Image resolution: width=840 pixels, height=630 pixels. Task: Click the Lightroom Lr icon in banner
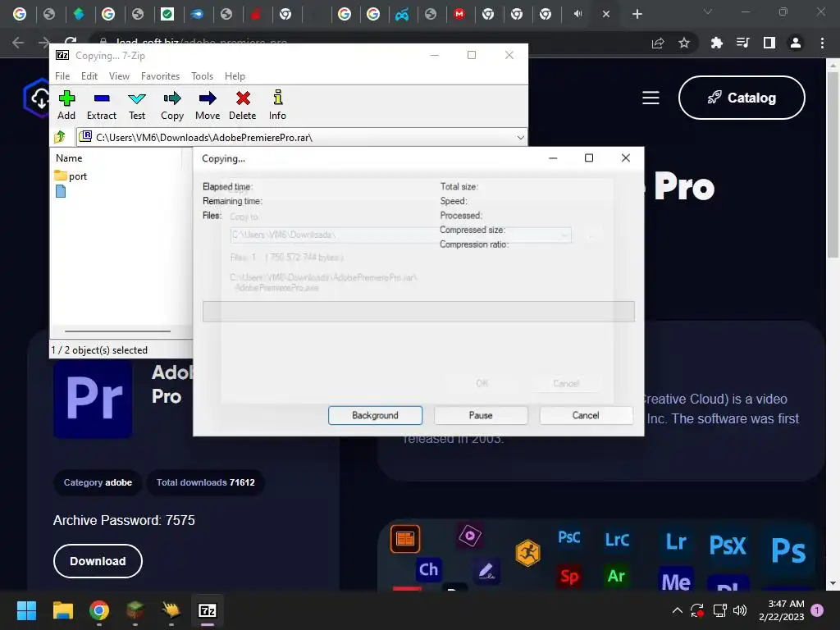pyautogui.click(x=676, y=541)
